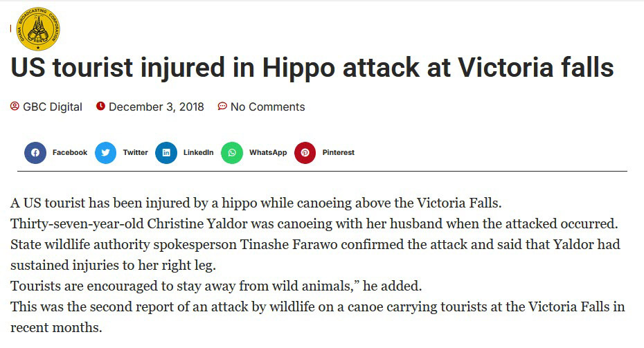
Task: Click the sentence mentioning Tinashe Farawo
Action: point(315,255)
